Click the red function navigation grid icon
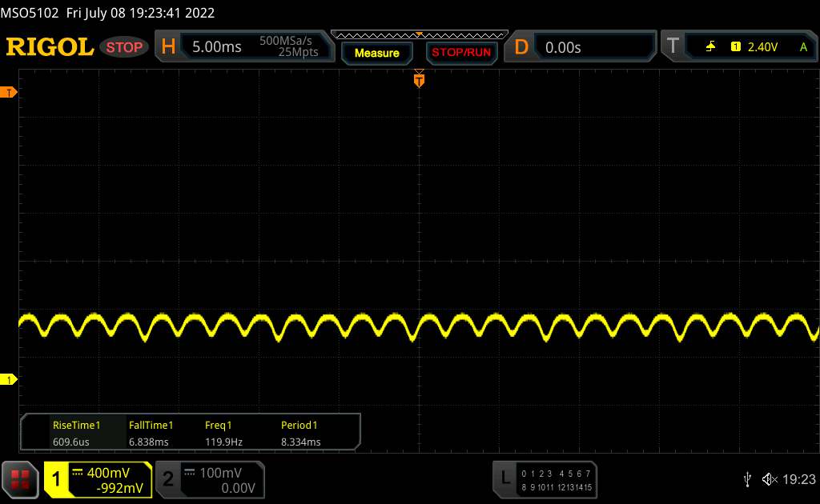Screen dimensions: 820x504 pos(20,479)
